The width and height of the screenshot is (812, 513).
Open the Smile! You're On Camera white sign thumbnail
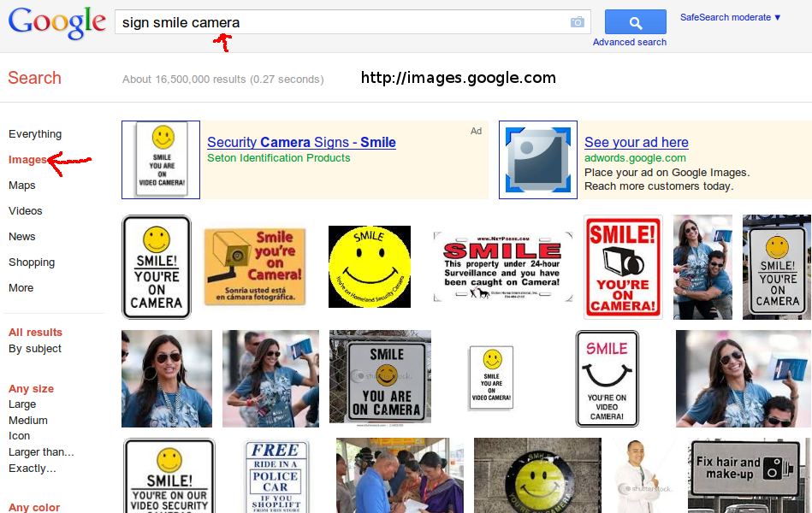[x=157, y=267]
